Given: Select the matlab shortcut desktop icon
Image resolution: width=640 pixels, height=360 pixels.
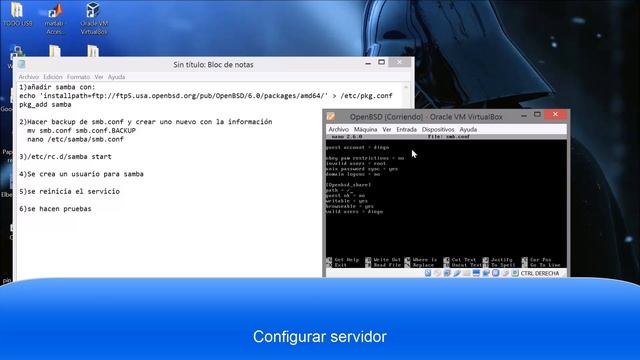Looking at the screenshot, I should [54, 18].
